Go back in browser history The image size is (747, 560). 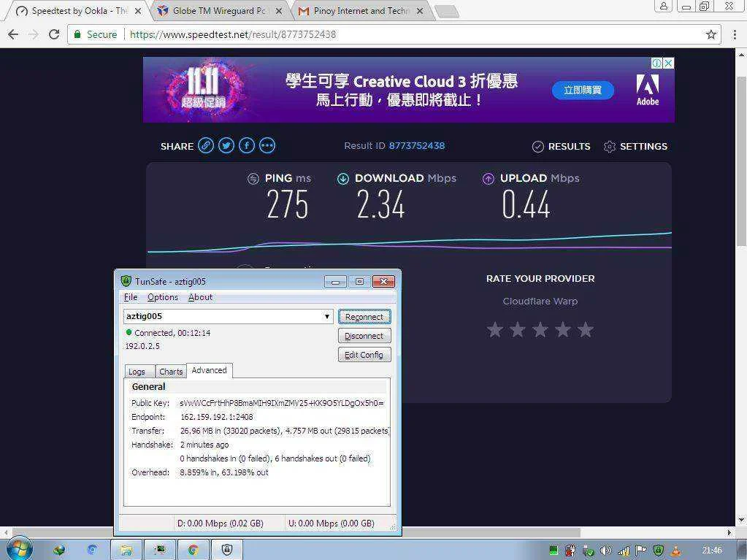tap(13, 34)
